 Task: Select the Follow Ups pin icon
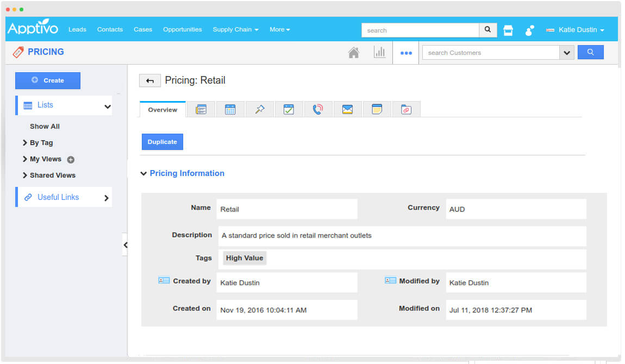pyautogui.click(x=260, y=109)
